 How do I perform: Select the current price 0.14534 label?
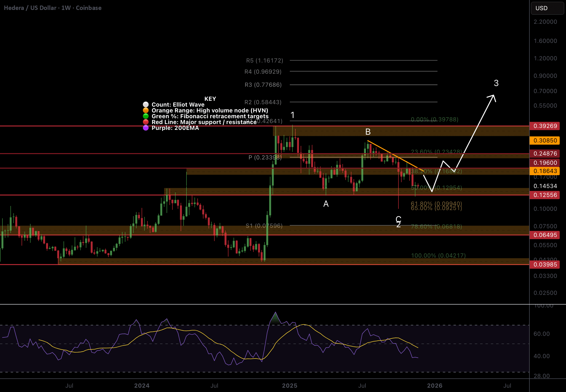[545, 186]
